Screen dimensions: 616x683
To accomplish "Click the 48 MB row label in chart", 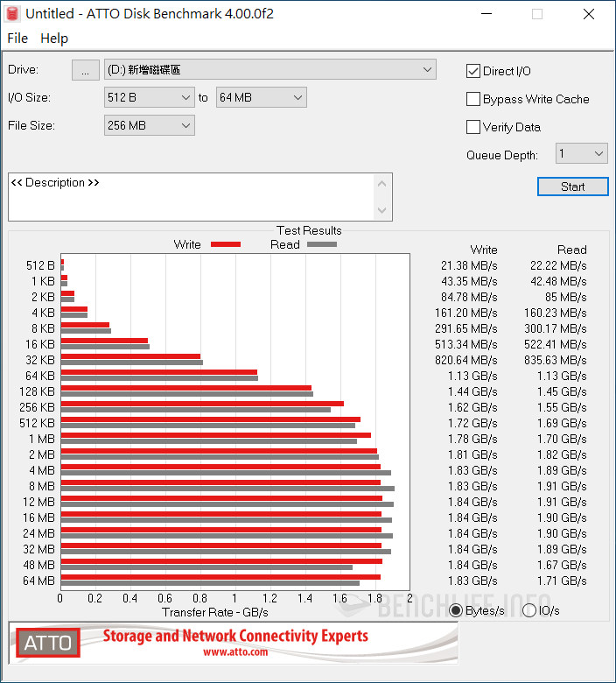I will click(x=38, y=565).
